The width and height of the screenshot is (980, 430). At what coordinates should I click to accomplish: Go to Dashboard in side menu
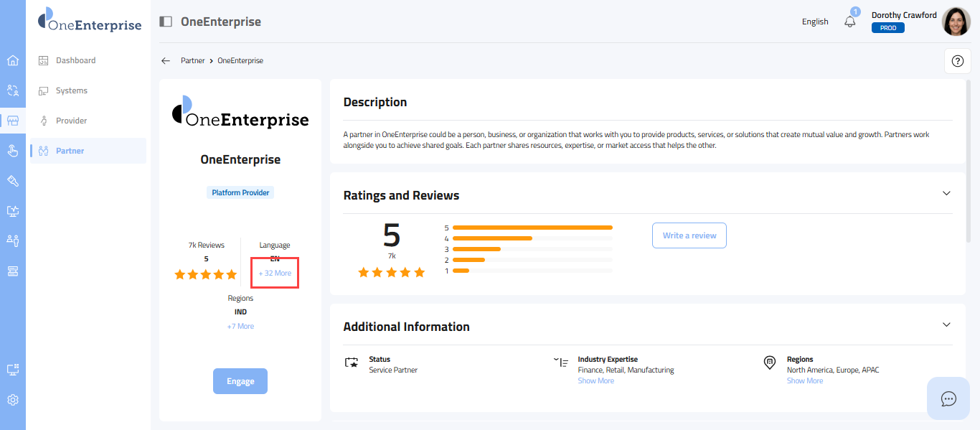75,60
